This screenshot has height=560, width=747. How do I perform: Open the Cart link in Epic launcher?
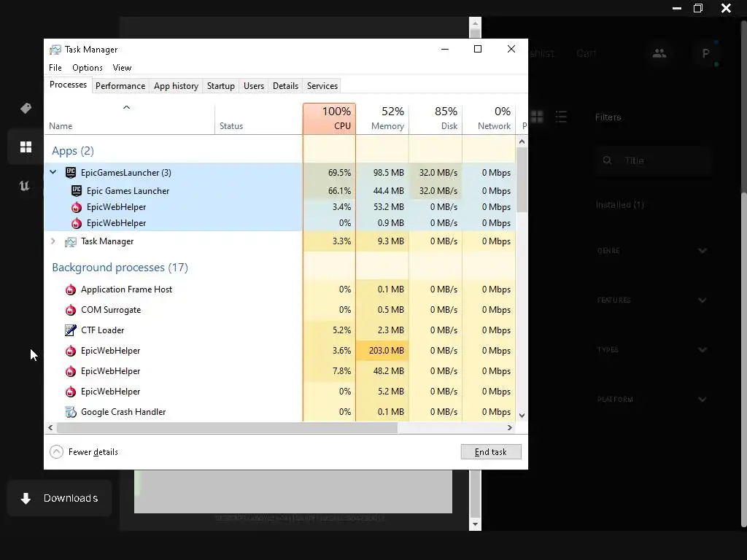(x=586, y=53)
